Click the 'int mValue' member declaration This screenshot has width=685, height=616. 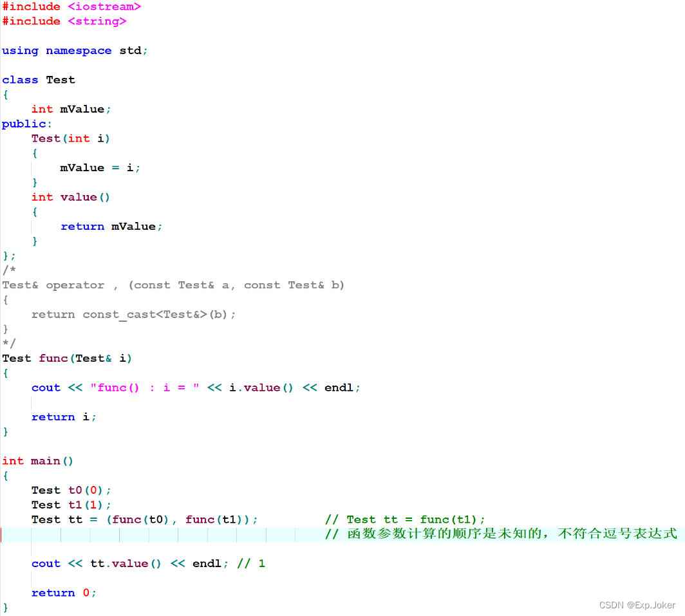[x=71, y=109]
